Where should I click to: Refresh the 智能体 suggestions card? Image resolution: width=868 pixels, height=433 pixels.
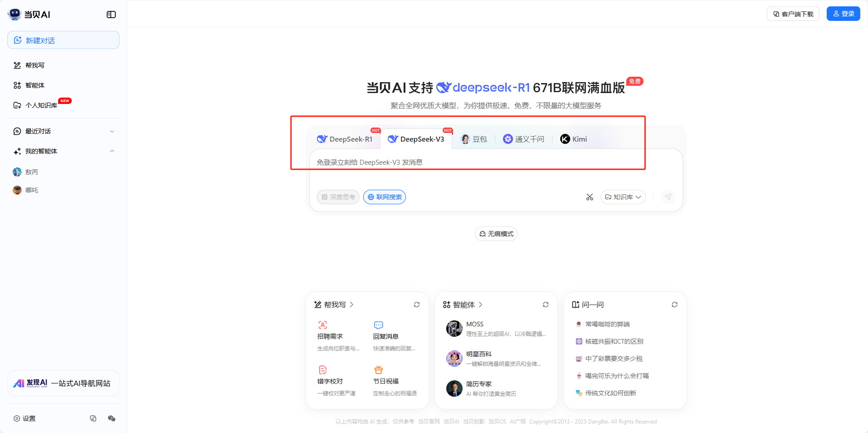pyautogui.click(x=545, y=305)
